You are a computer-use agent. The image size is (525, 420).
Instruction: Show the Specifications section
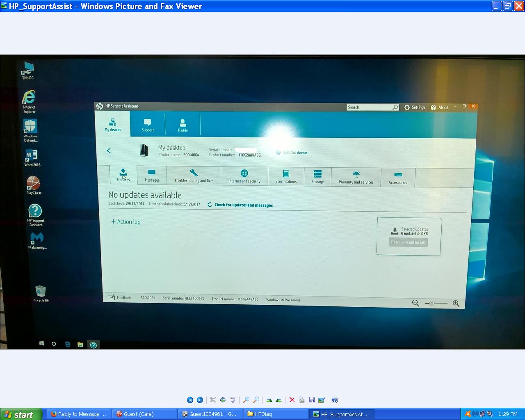286,176
